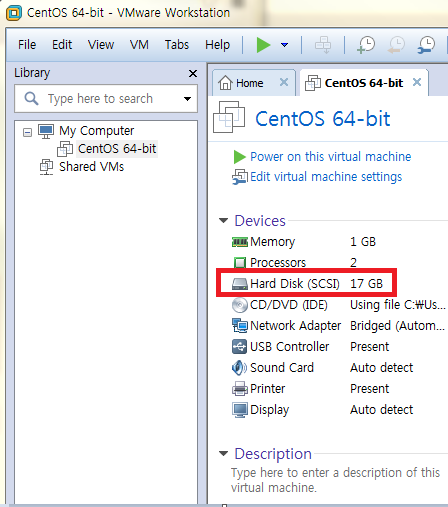Close the Library panel
This screenshot has width=448, height=507.
pos(193,73)
